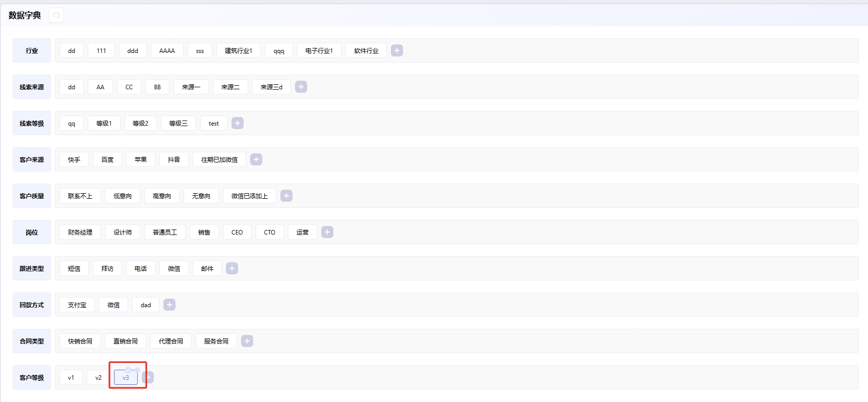Select the 往期已加微信 tag

click(219, 160)
